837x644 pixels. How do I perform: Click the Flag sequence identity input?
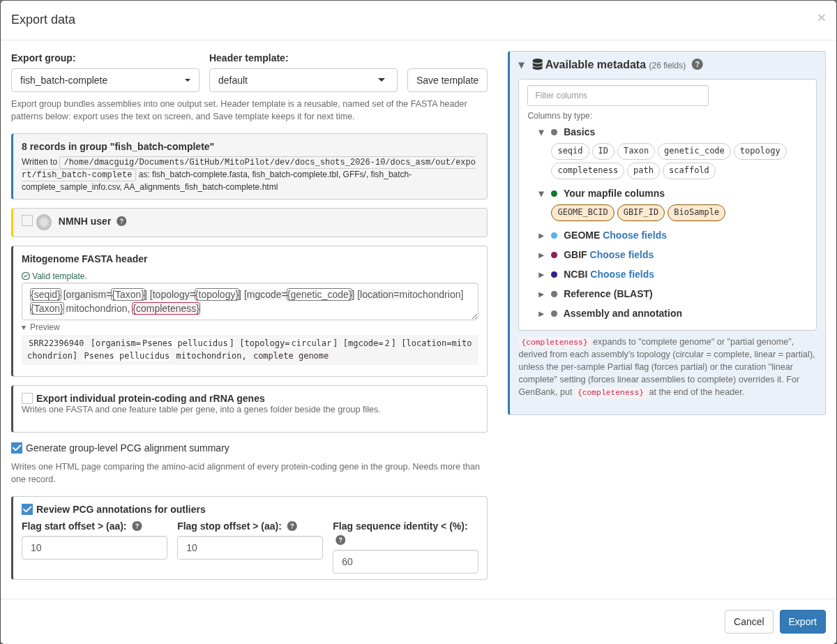click(x=405, y=562)
